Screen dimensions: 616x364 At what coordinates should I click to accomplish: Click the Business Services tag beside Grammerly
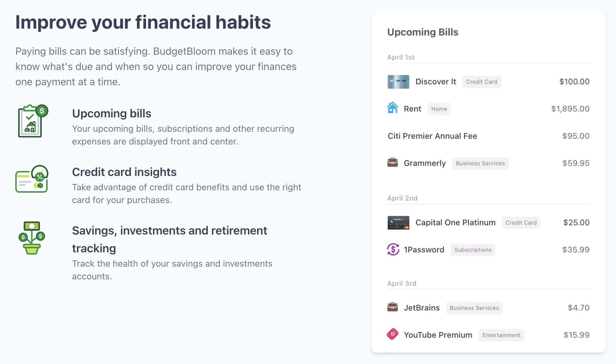tap(480, 164)
